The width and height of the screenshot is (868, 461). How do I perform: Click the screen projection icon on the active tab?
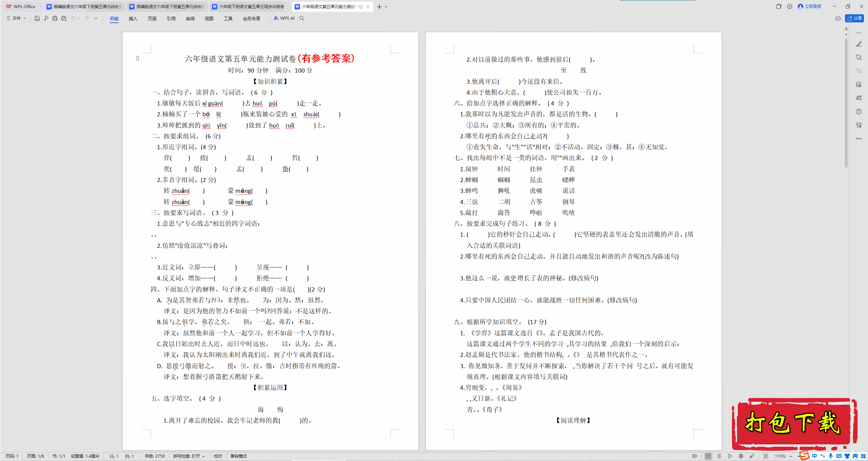360,7
